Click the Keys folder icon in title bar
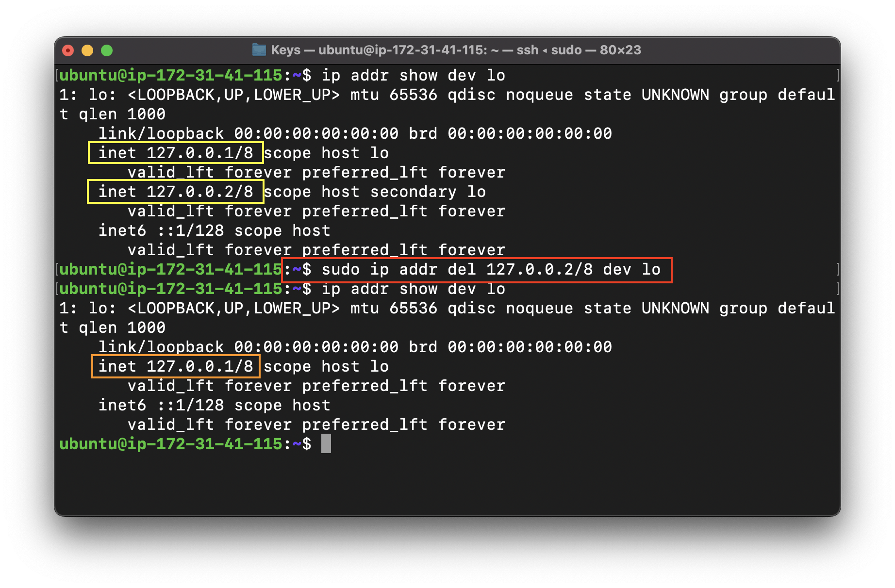895x588 pixels. coord(259,50)
